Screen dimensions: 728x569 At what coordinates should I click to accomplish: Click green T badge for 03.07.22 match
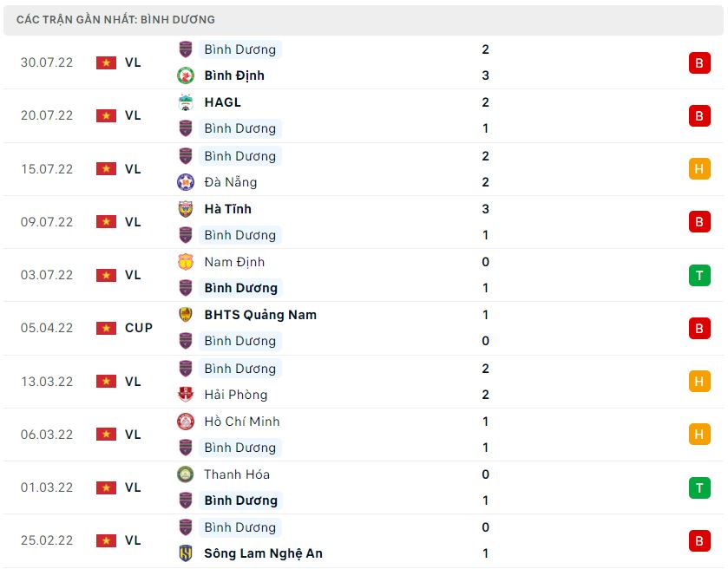coord(699,275)
